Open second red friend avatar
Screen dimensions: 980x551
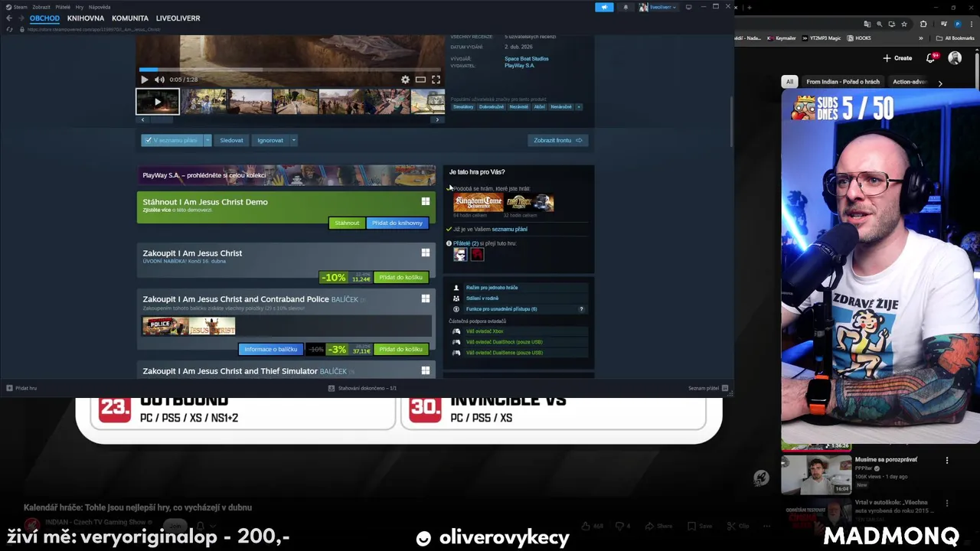coord(477,255)
